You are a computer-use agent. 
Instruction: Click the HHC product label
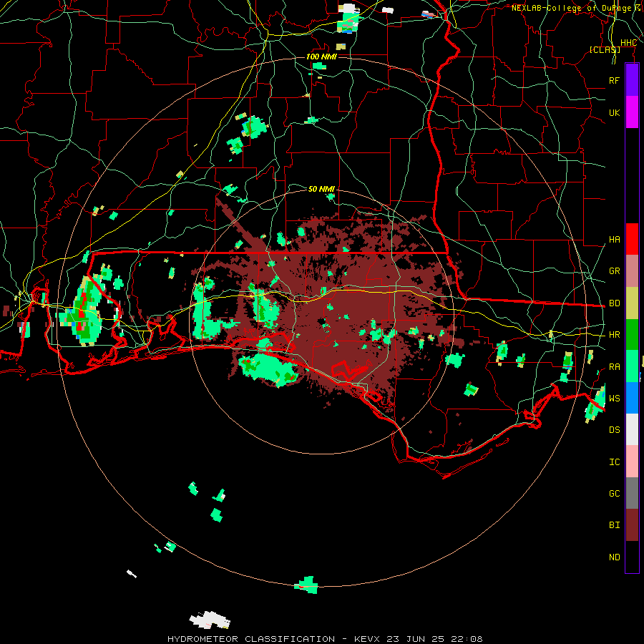point(628,42)
